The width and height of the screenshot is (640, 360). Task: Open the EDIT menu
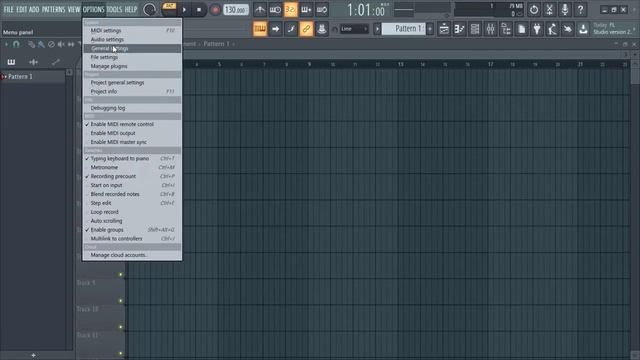tap(21, 9)
